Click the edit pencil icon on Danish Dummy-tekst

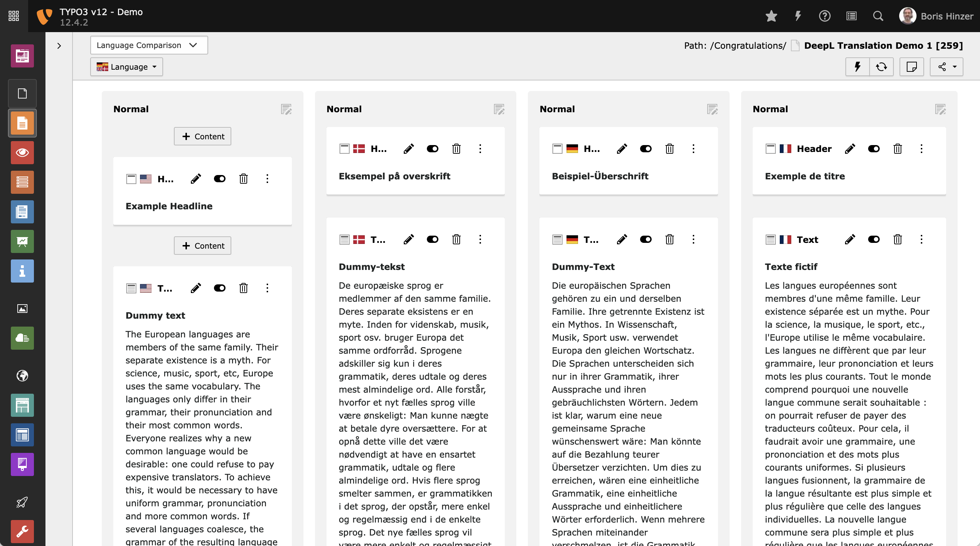[408, 239]
